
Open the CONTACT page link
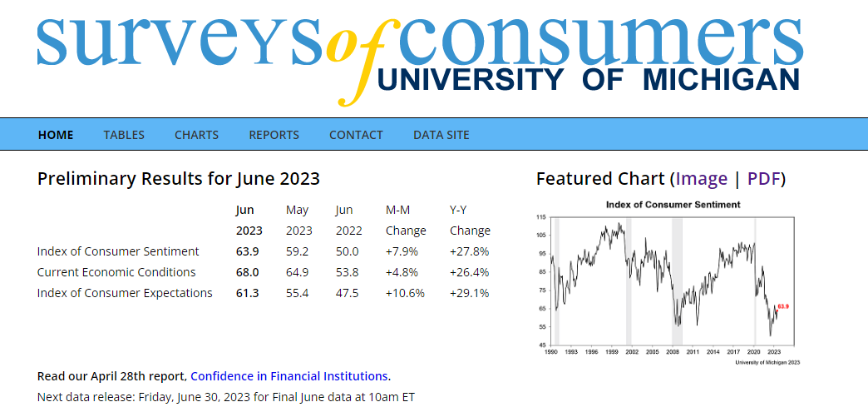356,135
